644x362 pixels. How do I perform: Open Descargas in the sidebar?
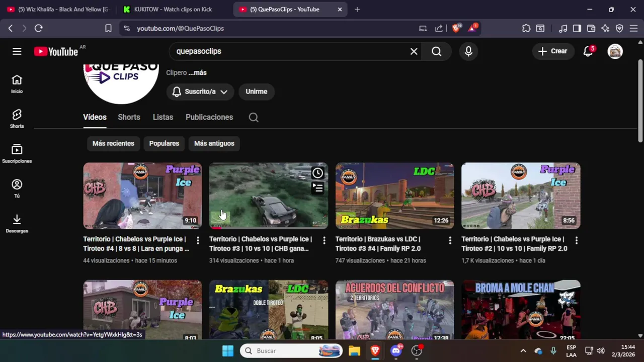(17, 224)
